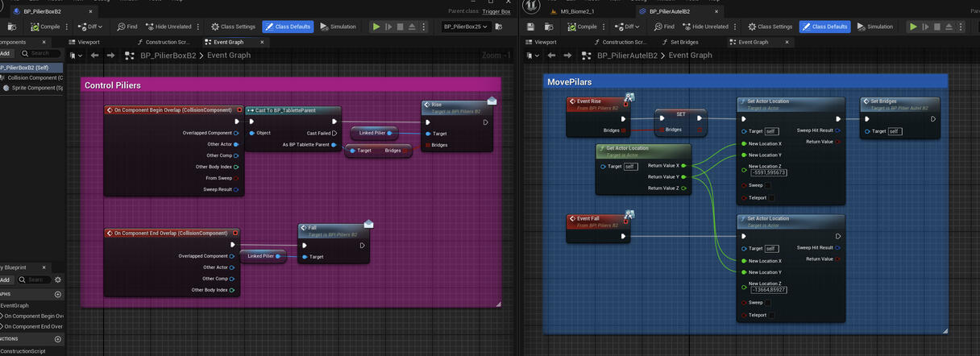Open the BP_PilierBox25 debug object dropdown
This screenshot has height=356, width=980.
coord(466,27)
